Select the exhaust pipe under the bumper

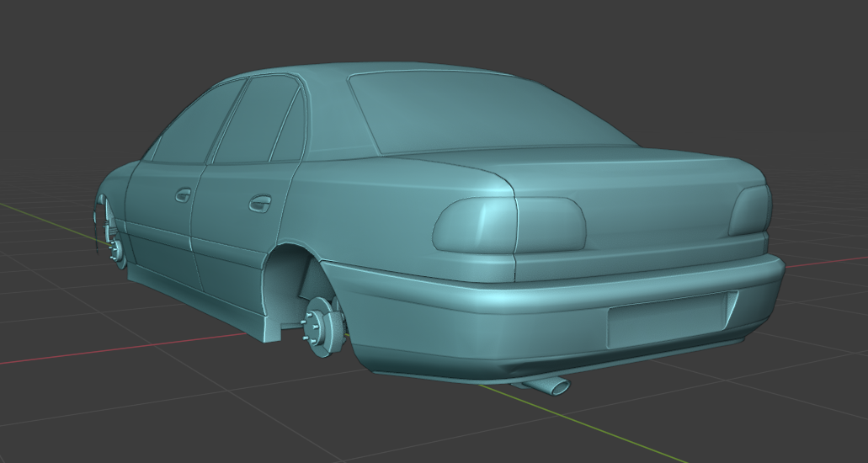point(546,386)
